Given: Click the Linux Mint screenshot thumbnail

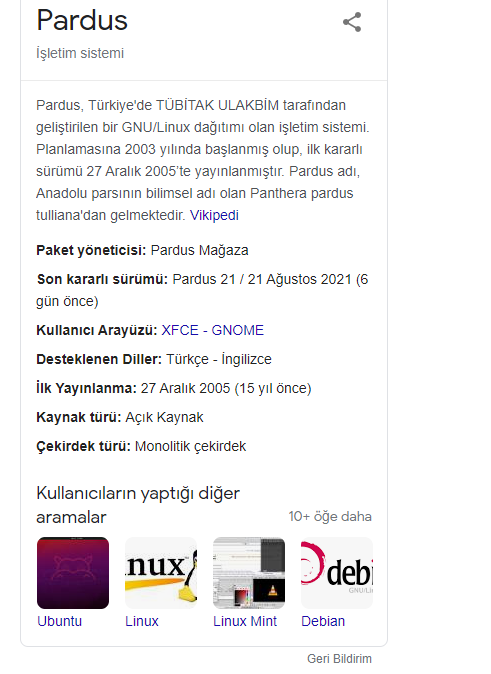Looking at the screenshot, I should [x=249, y=573].
